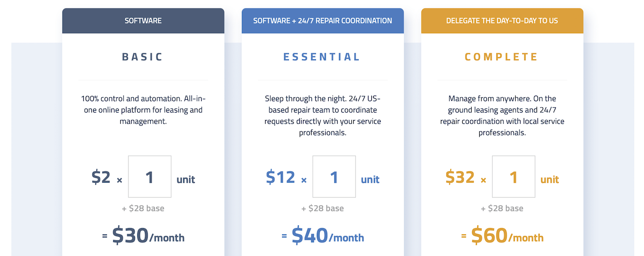Click the $30/month total price
The image size is (644, 256).
click(148, 236)
